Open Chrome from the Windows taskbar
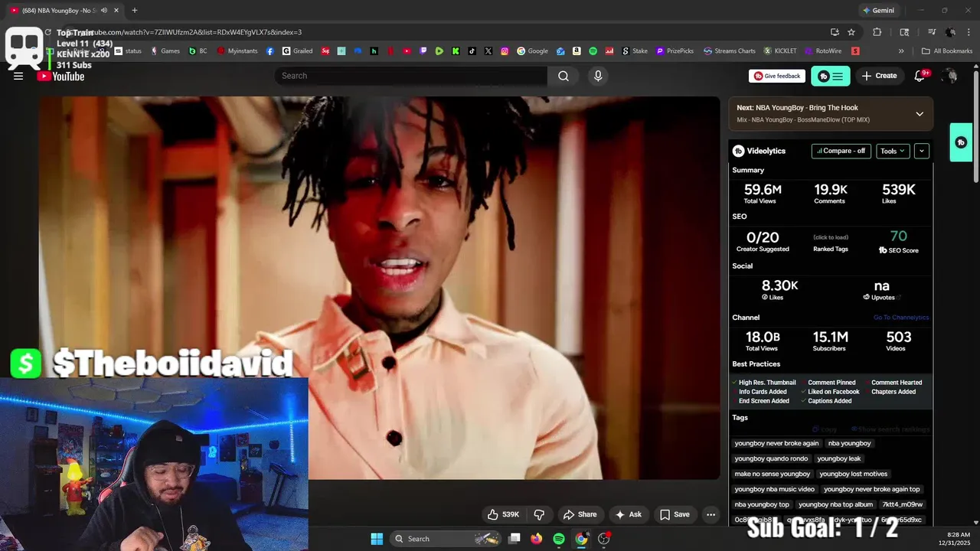This screenshot has width=980, height=551. click(x=581, y=539)
